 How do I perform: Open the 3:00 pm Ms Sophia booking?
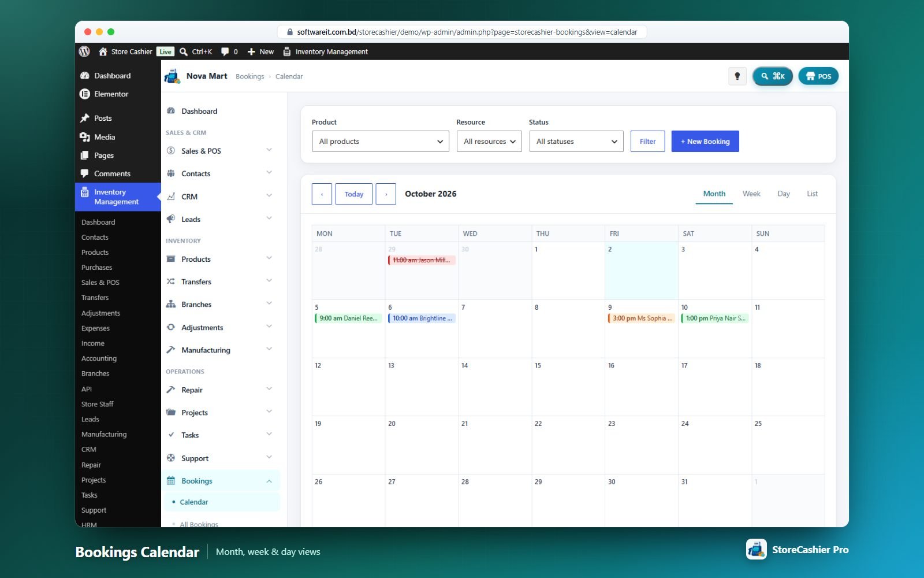(x=642, y=318)
